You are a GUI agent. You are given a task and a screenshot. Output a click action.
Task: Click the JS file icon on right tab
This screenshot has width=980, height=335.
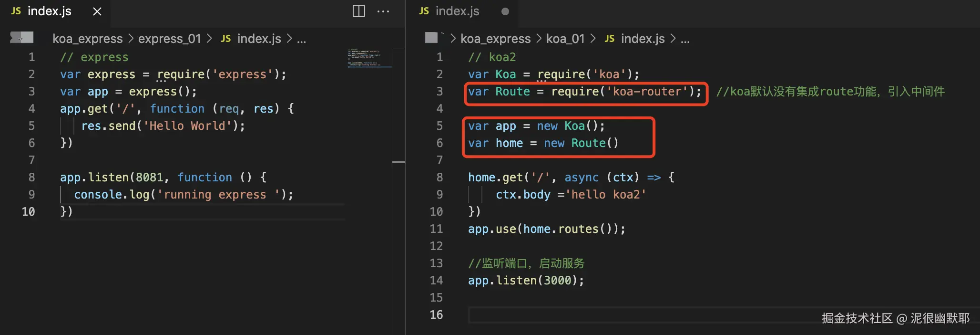[424, 11]
